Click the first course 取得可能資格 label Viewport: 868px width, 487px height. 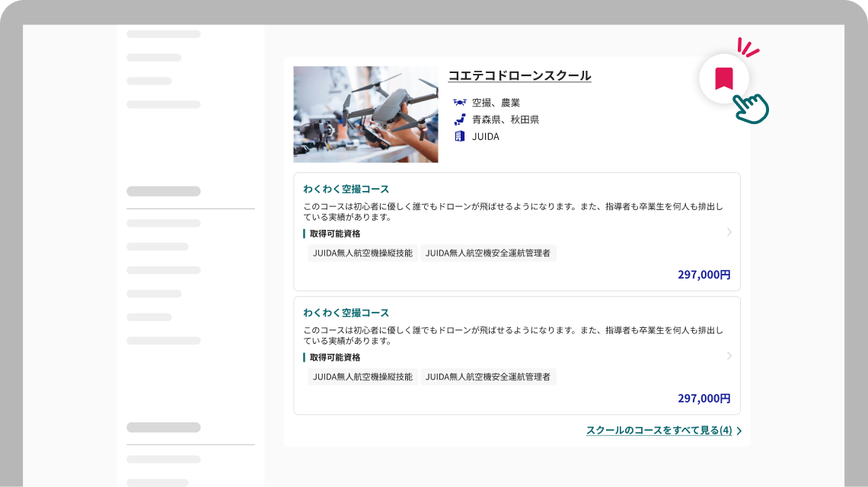pyautogui.click(x=335, y=234)
